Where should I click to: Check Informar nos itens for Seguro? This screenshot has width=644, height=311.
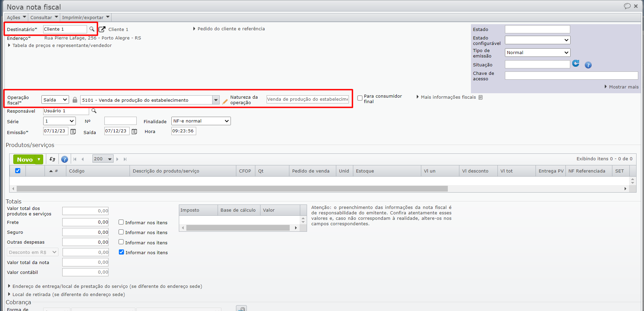click(x=121, y=232)
